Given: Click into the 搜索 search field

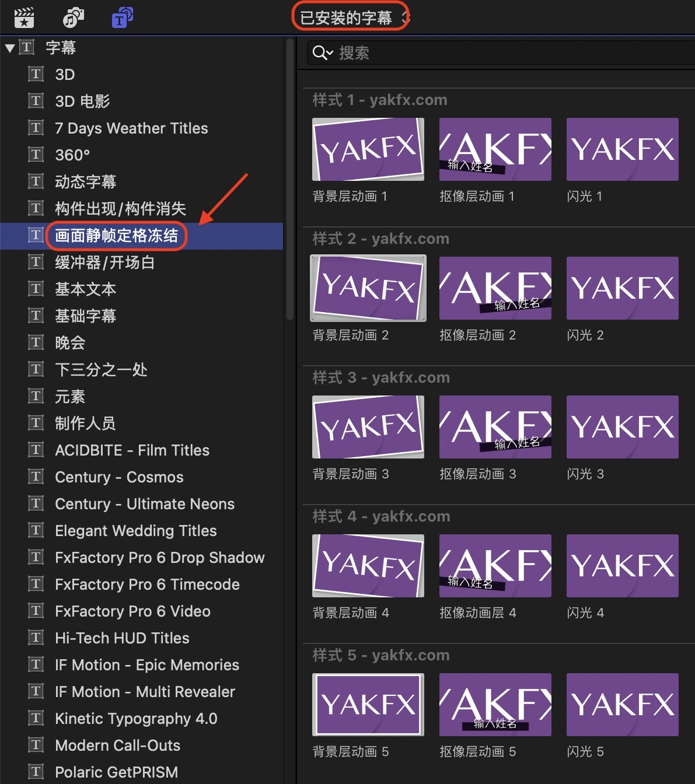Looking at the screenshot, I should (467, 53).
